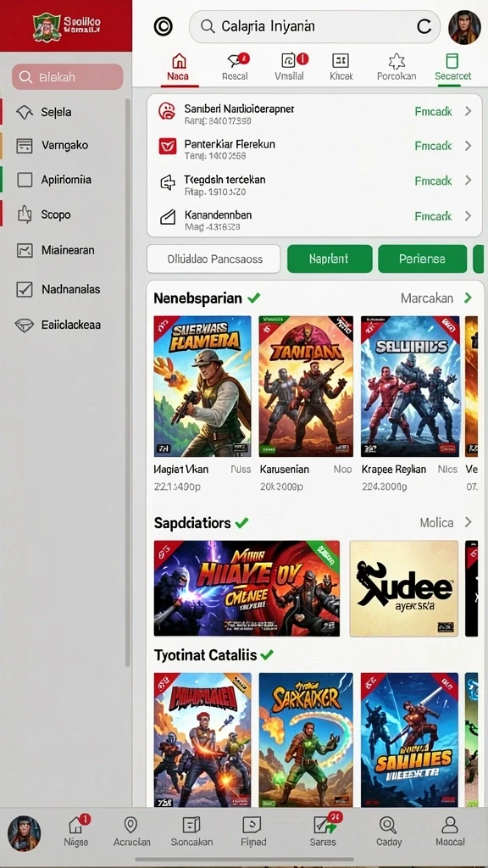488x868 pixels.
Task: Open Fijned in bottom bar
Action: pyautogui.click(x=252, y=832)
